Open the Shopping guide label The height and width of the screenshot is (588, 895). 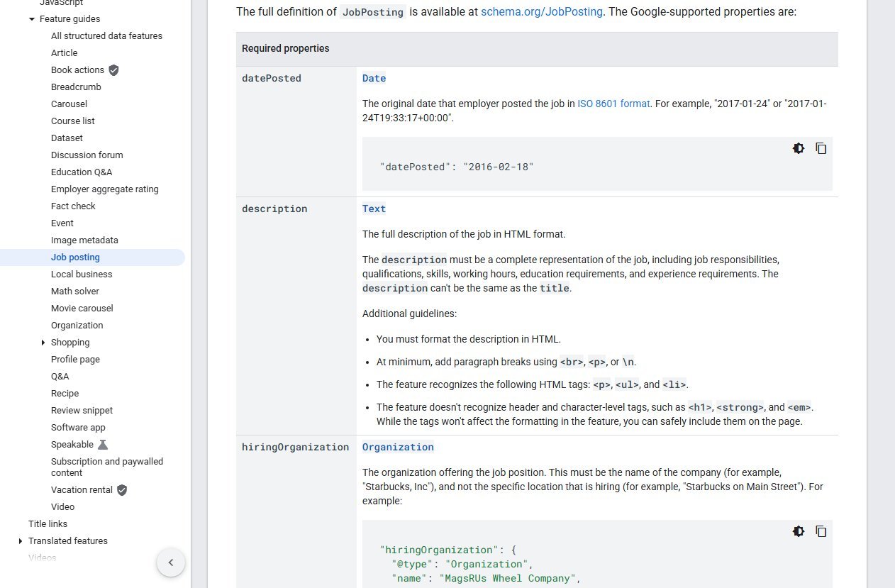(70, 343)
